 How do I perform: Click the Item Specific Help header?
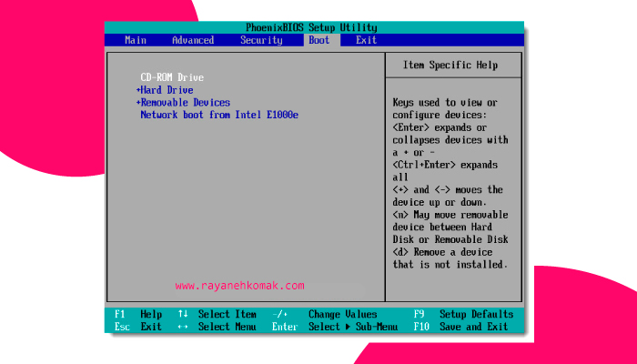pyautogui.click(x=450, y=65)
